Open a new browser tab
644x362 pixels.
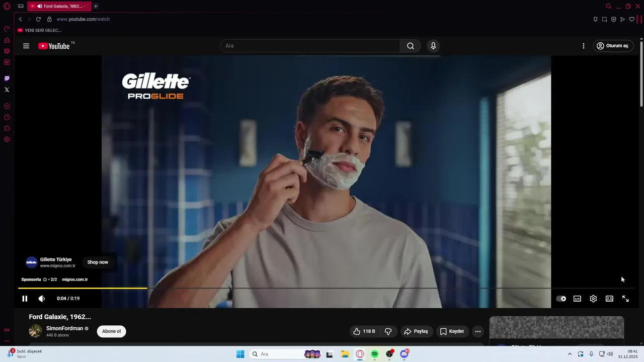(x=96, y=7)
